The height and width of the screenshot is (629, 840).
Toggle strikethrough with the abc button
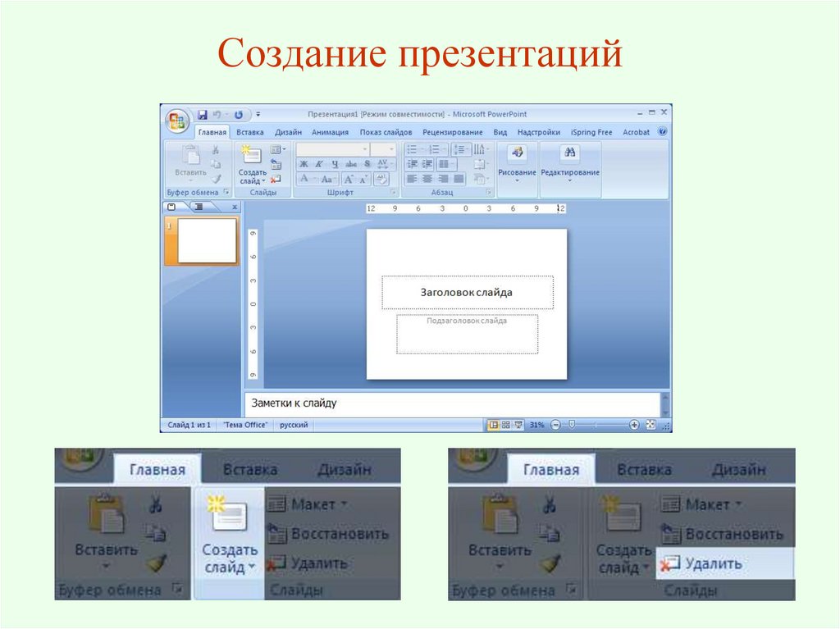pos(351,164)
